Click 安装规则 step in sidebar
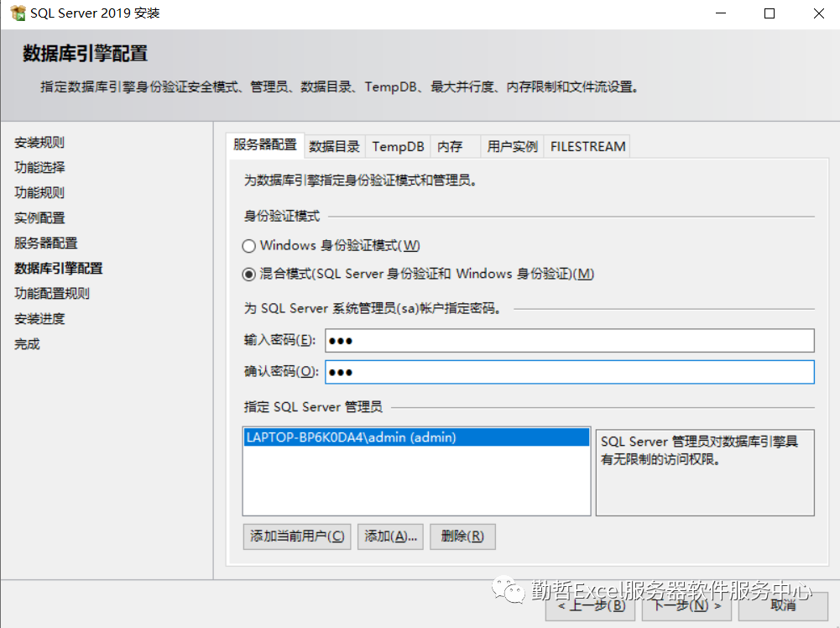This screenshot has height=628, width=840. [x=39, y=143]
